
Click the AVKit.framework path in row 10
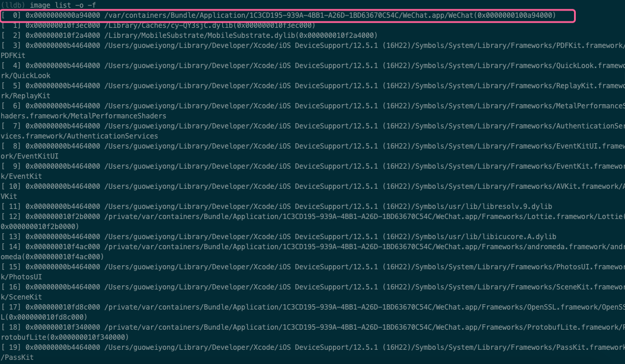[x=365, y=186]
